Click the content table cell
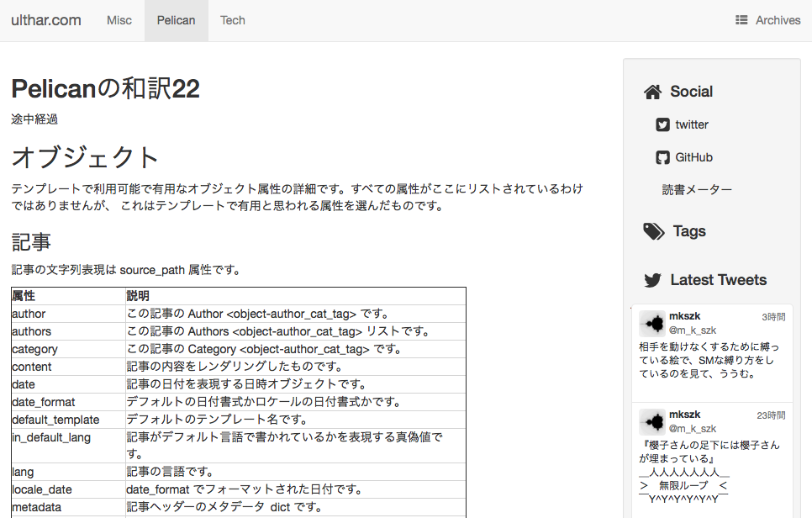This screenshot has width=812, height=518. (x=68, y=367)
